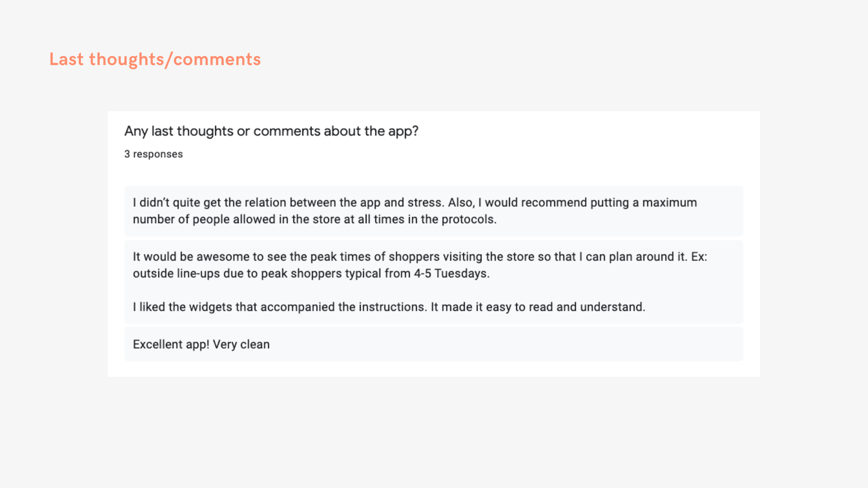
Task: Select the sentence about liking the widgets
Action: [389, 307]
